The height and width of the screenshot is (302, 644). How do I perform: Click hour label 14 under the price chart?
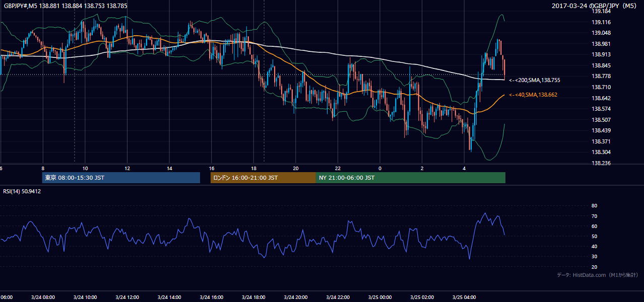click(169, 168)
